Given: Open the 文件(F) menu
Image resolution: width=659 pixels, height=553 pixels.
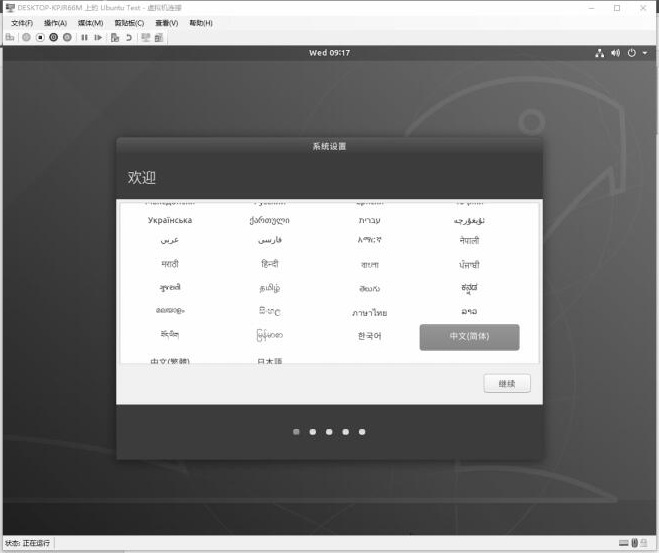Looking at the screenshot, I should (22, 22).
